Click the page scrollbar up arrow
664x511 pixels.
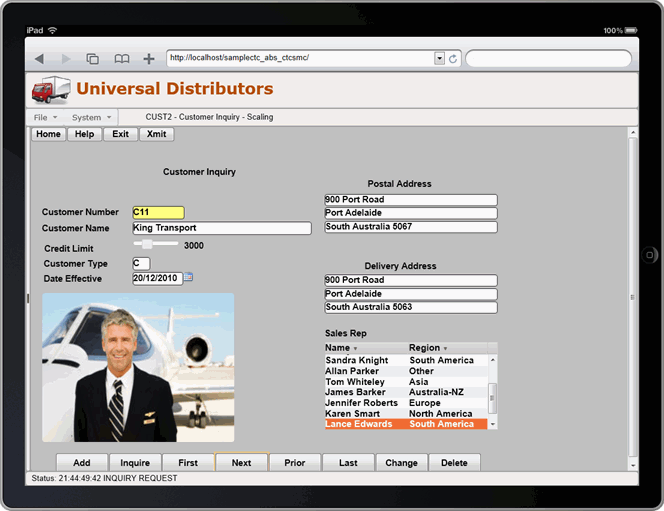click(633, 133)
